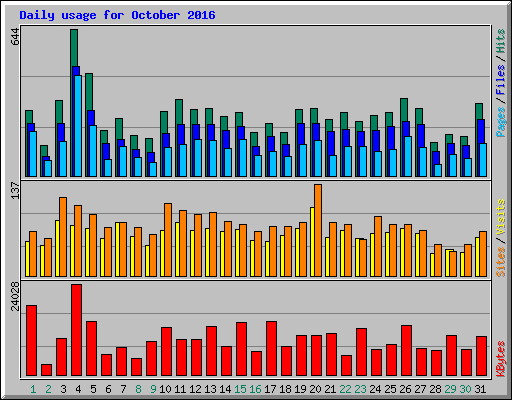This screenshot has height=400, width=512.
Task: Click day 24 on the x-axis
Action: click(x=375, y=389)
